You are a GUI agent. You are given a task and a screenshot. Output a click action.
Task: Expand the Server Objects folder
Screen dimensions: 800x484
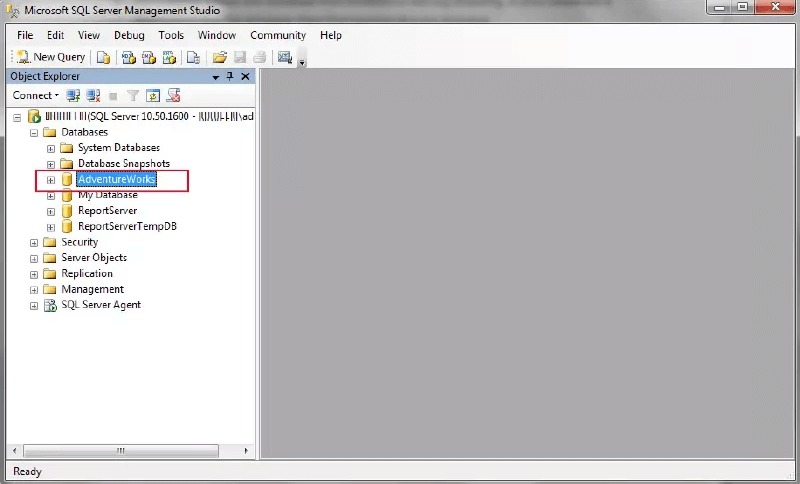tap(34, 259)
